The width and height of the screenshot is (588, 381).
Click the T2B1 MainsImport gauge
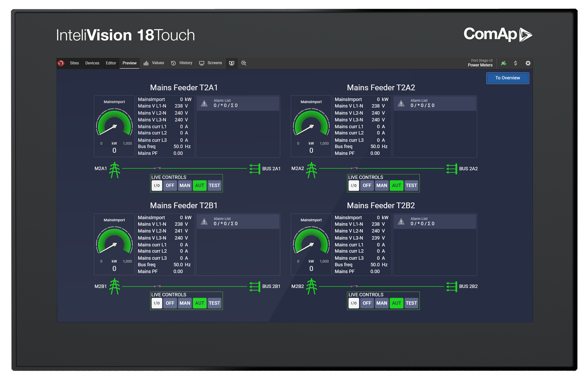[x=114, y=245]
